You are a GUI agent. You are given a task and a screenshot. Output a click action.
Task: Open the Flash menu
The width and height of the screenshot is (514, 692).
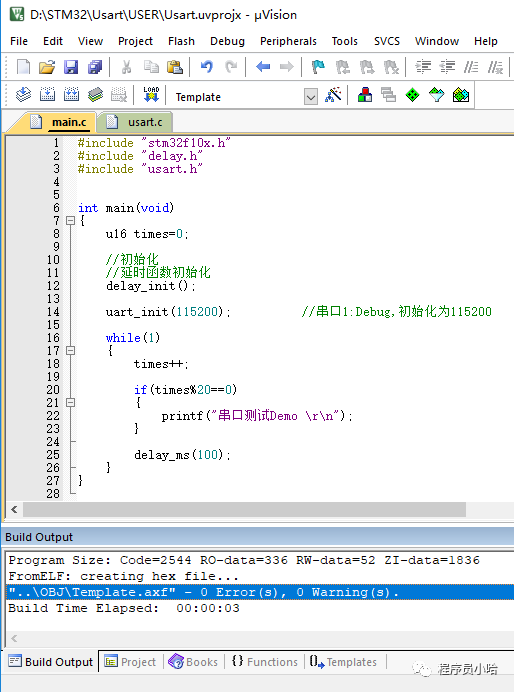tap(181, 41)
